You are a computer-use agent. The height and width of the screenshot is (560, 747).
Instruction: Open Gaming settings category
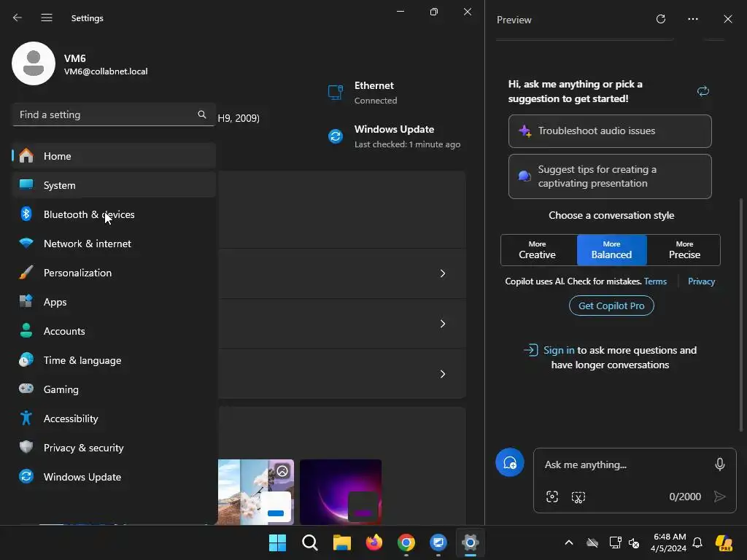click(x=113, y=389)
